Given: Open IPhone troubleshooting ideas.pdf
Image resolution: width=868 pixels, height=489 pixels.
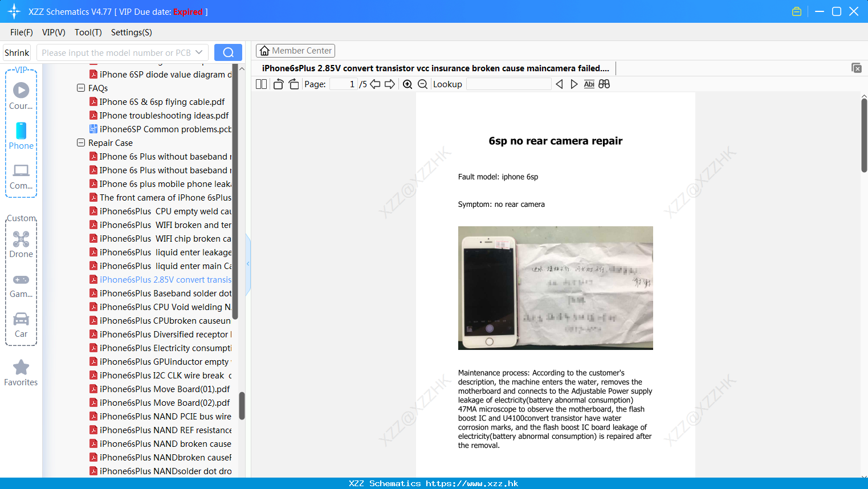Looking at the screenshot, I should (x=159, y=115).
